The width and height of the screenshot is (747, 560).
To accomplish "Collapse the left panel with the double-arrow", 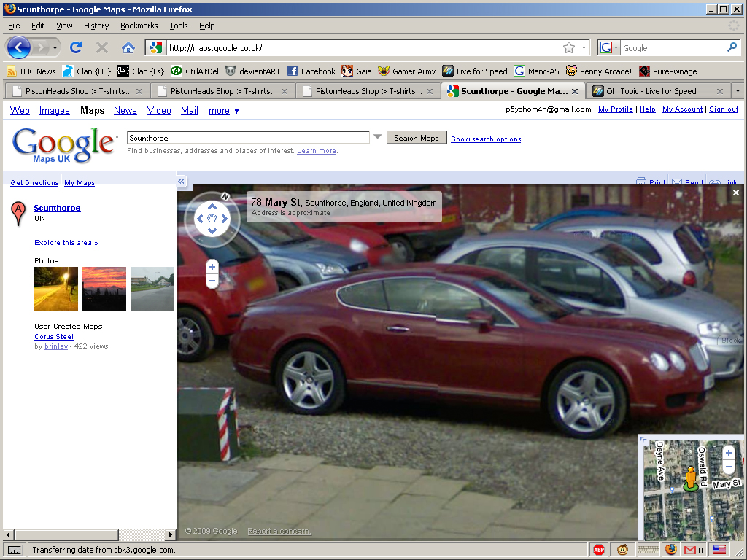I will click(181, 181).
